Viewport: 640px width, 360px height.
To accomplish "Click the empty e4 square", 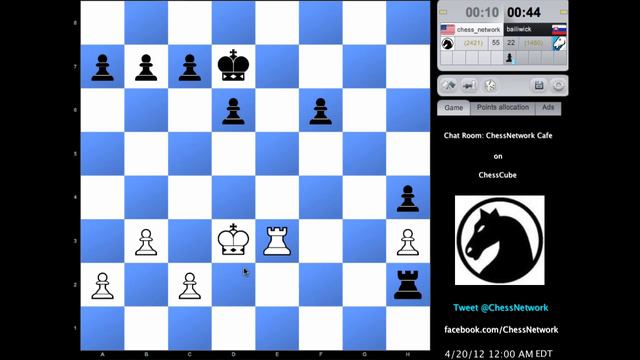I will coord(277,198).
